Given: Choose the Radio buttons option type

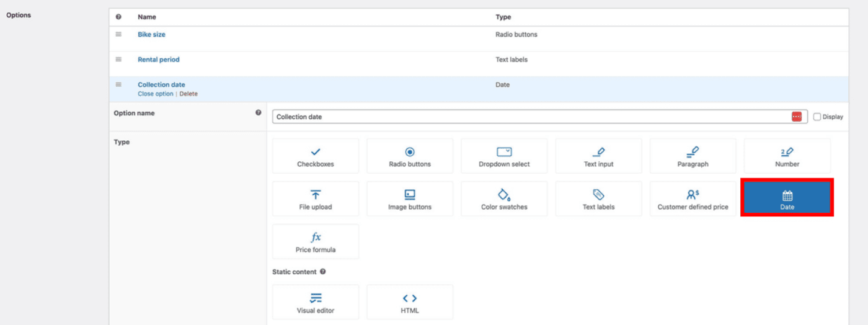Looking at the screenshot, I should tap(409, 156).
